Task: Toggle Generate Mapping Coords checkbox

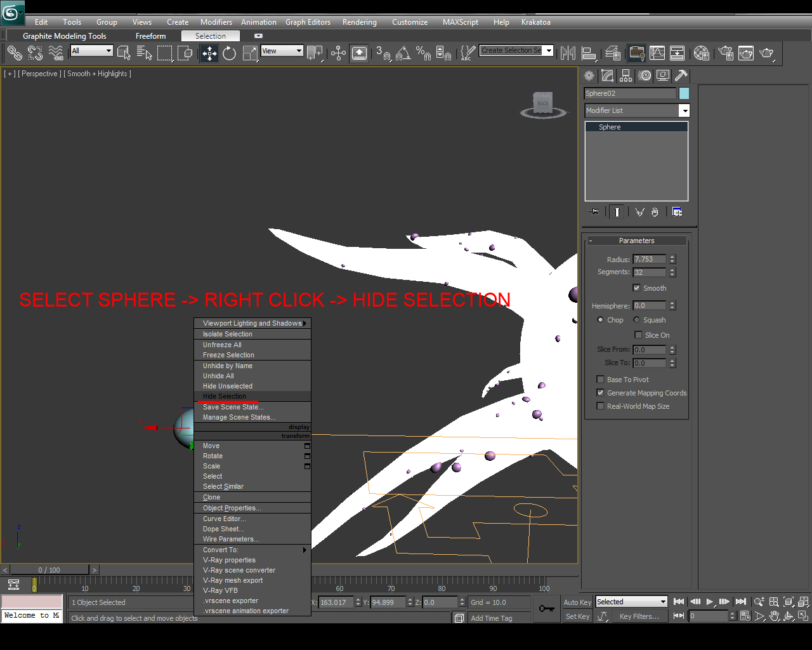Action: pyautogui.click(x=600, y=393)
